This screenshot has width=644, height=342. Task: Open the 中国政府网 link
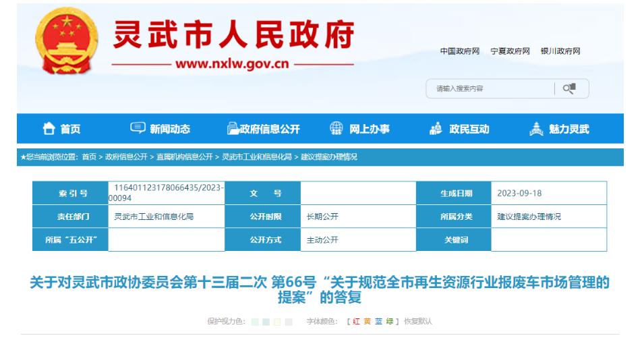pyautogui.click(x=460, y=51)
